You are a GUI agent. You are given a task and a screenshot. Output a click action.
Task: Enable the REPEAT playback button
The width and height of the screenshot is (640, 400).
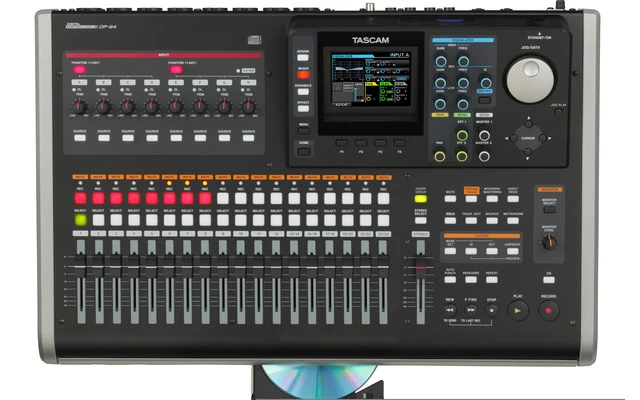point(492,280)
